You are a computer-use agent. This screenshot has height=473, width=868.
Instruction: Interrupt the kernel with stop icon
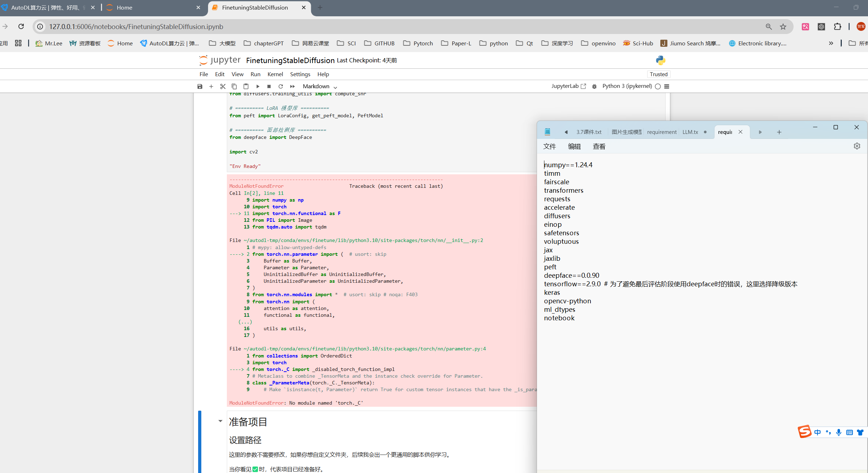click(269, 86)
